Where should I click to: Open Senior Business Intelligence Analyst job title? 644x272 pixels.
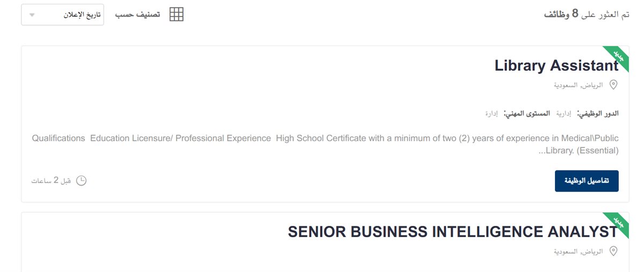(453, 232)
